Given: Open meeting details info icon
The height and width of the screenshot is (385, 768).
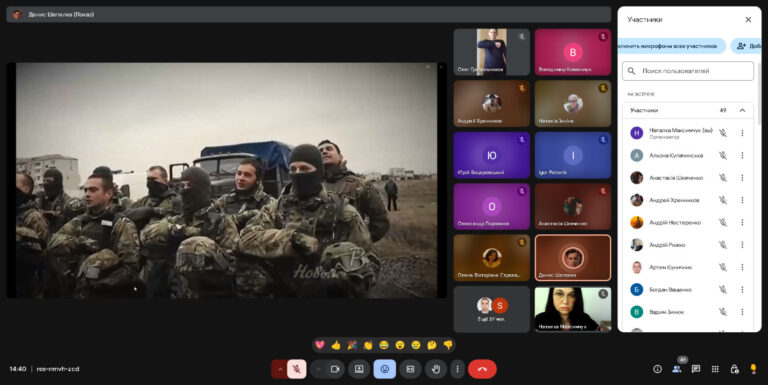Looking at the screenshot, I should coord(657,369).
